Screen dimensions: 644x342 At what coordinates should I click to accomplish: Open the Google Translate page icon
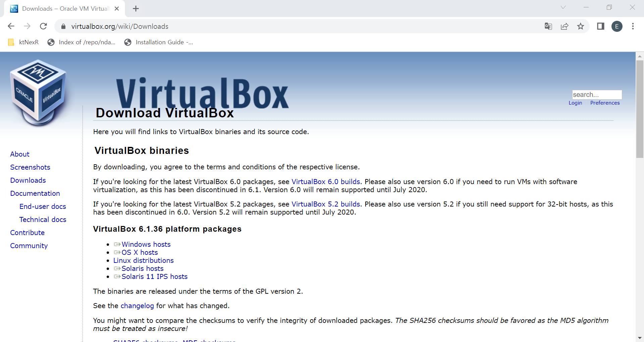[x=548, y=26]
